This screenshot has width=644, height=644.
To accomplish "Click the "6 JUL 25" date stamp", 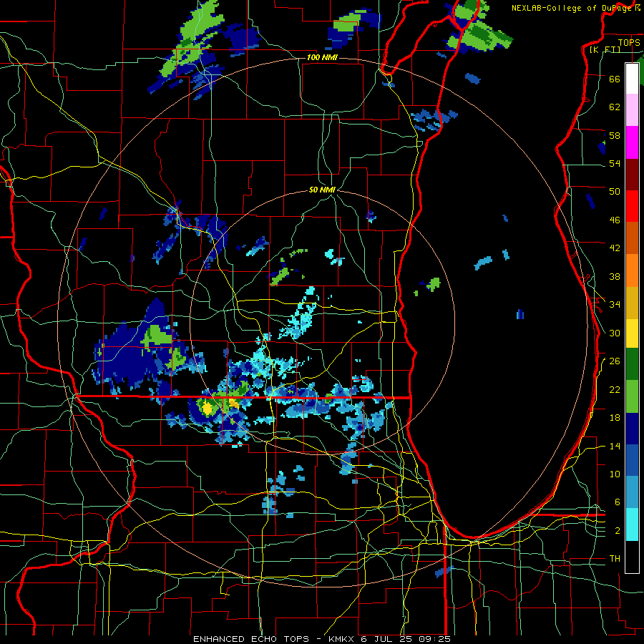I will 388,639.
